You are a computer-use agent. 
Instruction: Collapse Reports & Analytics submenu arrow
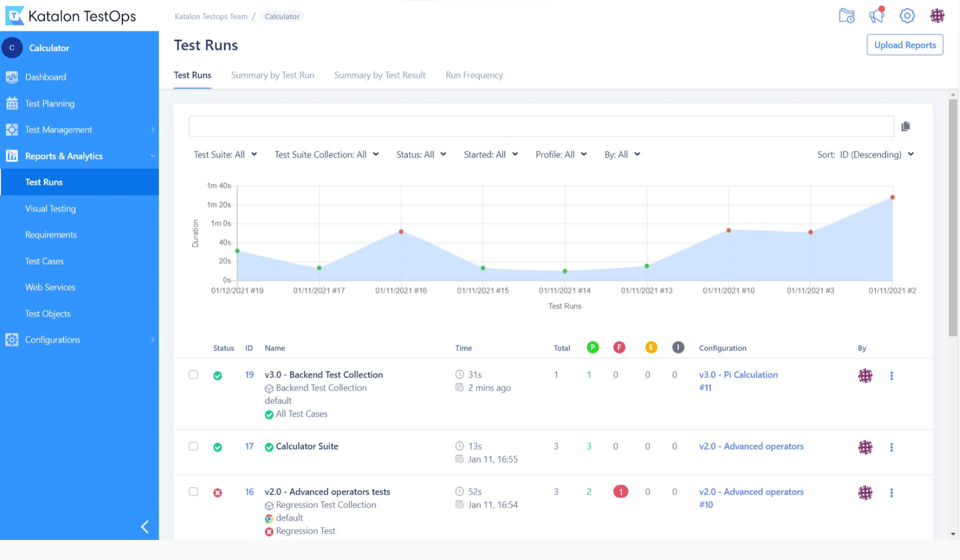click(153, 156)
